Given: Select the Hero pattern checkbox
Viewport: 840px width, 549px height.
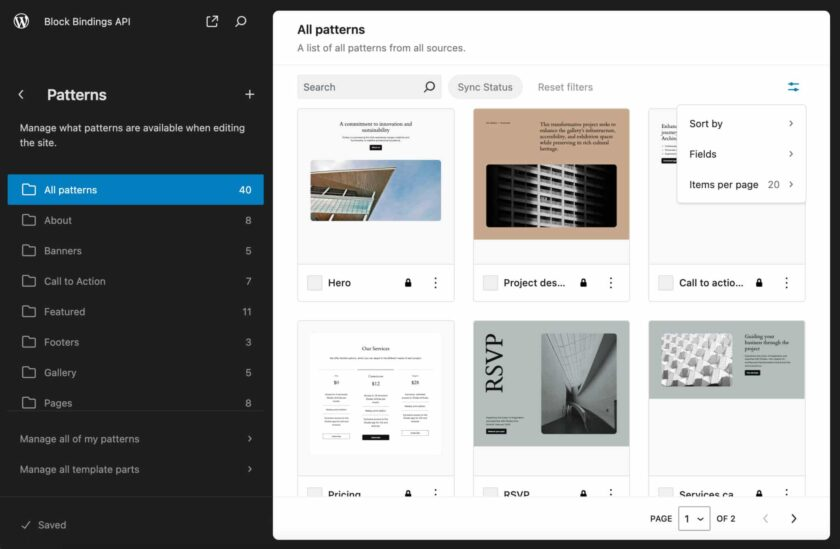Looking at the screenshot, I should pyautogui.click(x=315, y=283).
